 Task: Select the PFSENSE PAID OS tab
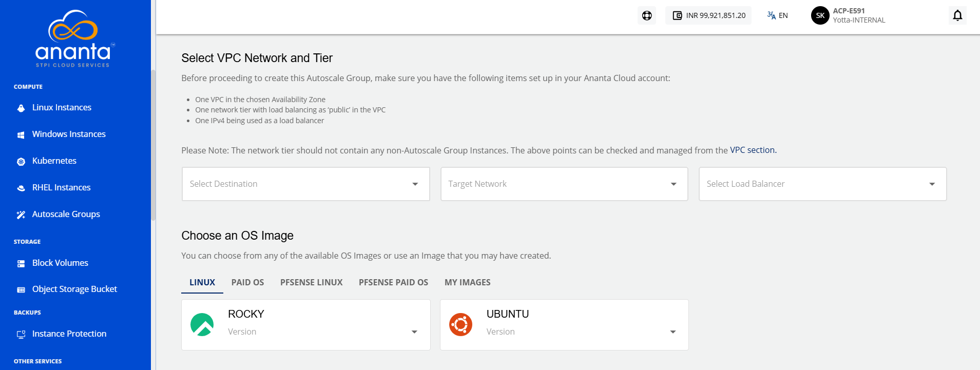[x=393, y=282]
